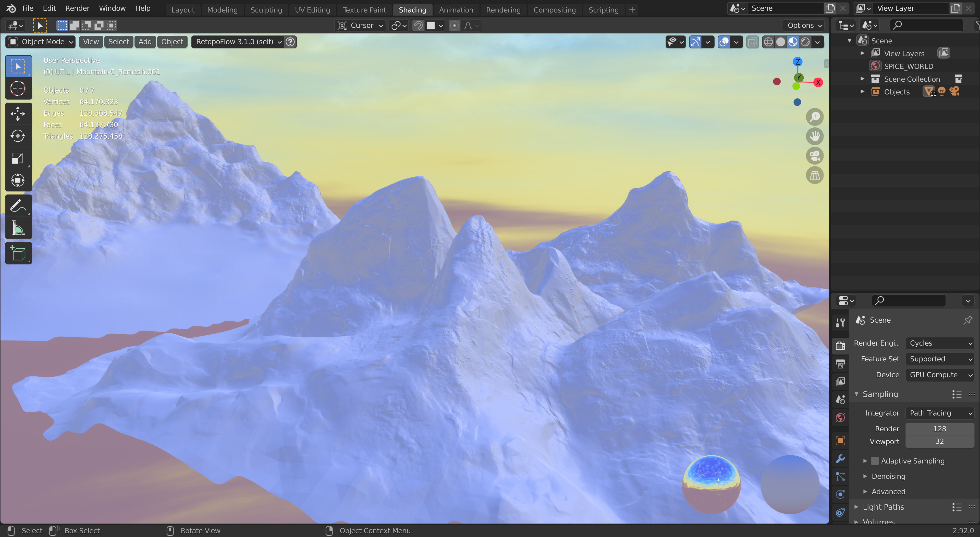Activate the Add Cube tool
Image resolution: width=980 pixels, height=537 pixels.
coord(18,253)
